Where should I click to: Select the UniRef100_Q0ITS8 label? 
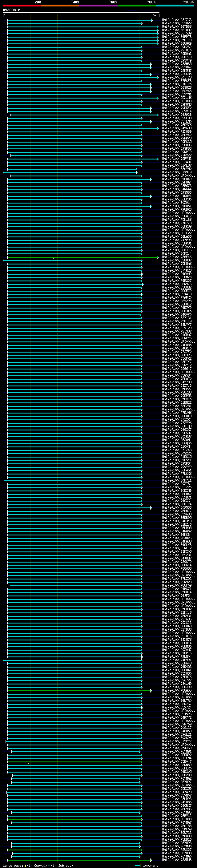tap(177, 78)
